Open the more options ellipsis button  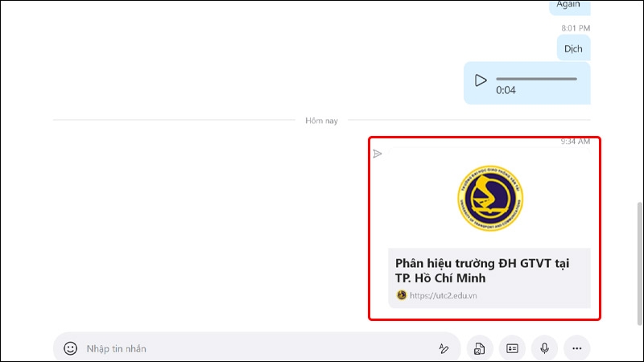577,348
